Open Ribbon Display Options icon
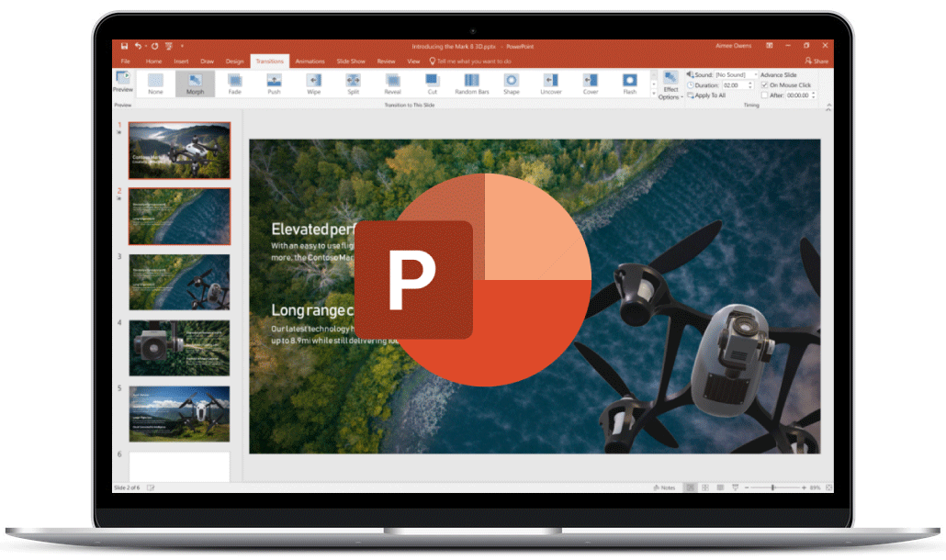The height and width of the screenshot is (560, 946). pyautogui.click(x=770, y=46)
